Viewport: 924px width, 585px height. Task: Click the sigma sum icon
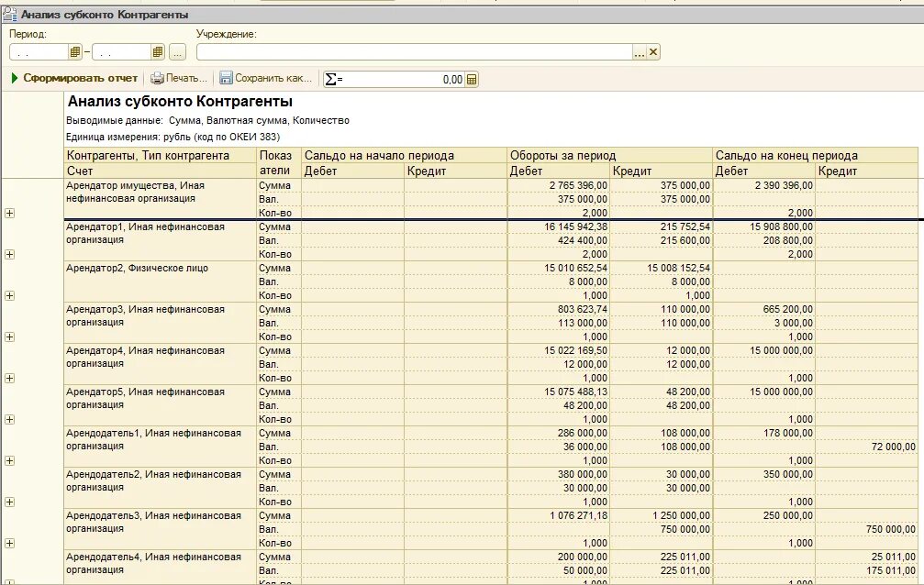pos(333,79)
